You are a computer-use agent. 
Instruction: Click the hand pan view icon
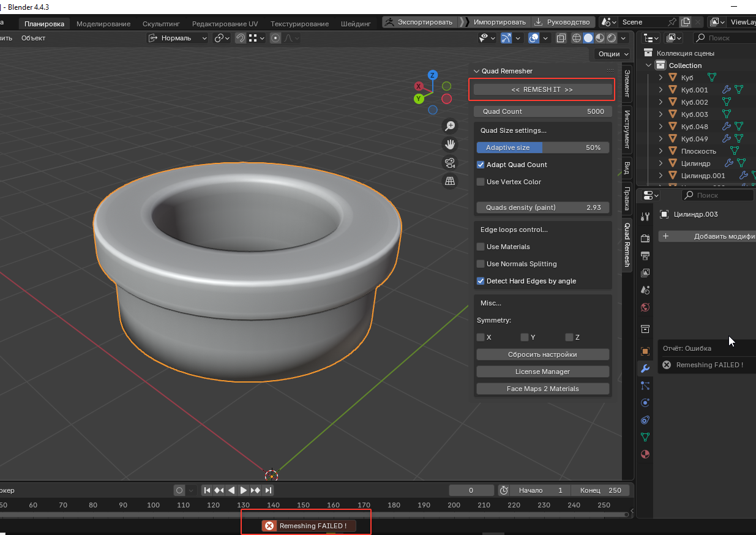click(450, 144)
